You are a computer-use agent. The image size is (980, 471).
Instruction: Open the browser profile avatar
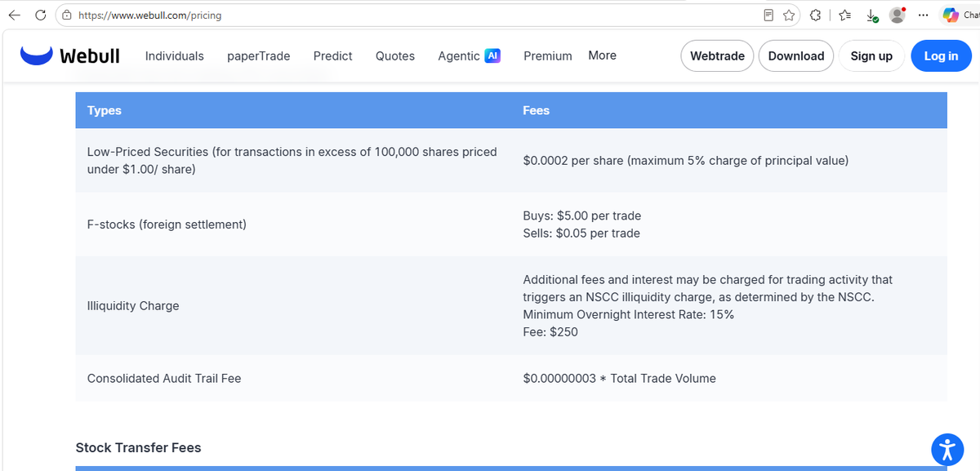click(898, 16)
